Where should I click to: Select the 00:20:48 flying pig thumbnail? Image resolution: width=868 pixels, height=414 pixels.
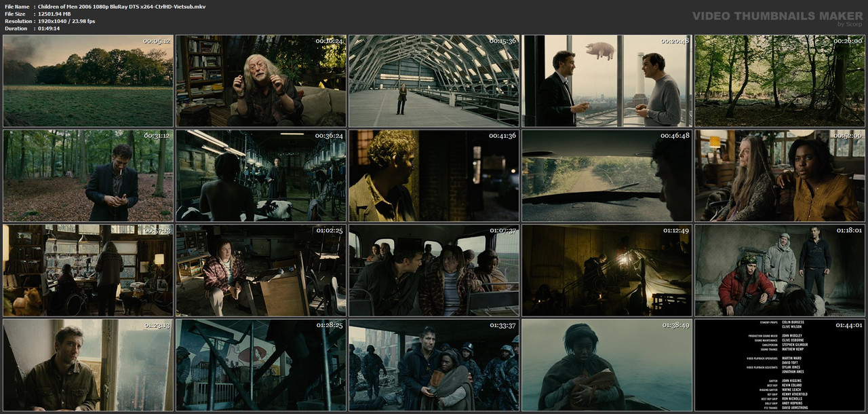coord(607,81)
